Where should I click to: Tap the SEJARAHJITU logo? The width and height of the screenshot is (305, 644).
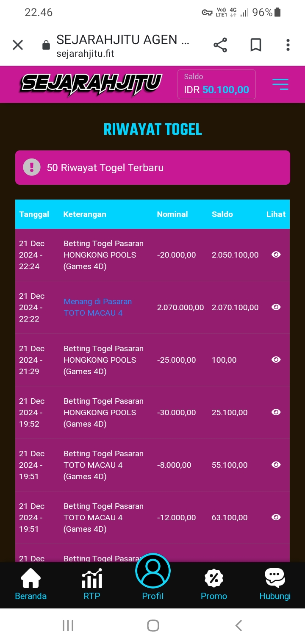point(91,84)
